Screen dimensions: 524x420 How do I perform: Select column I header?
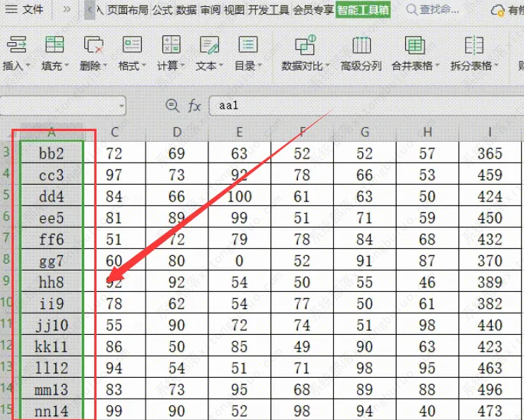490,133
